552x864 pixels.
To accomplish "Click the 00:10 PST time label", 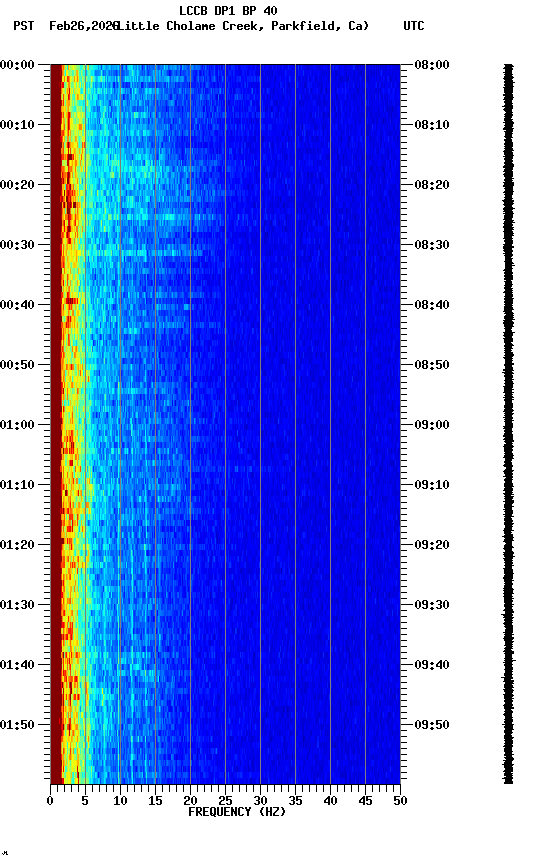I will click(x=17, y=125).
